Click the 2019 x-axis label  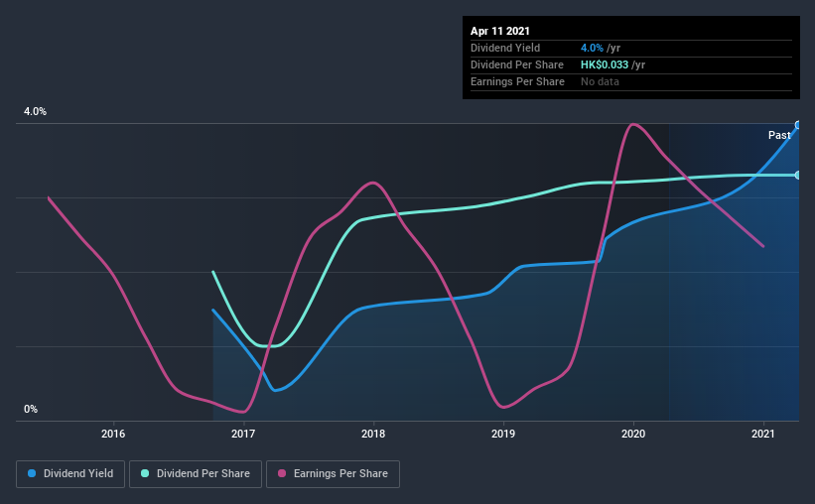coord(503,434)
